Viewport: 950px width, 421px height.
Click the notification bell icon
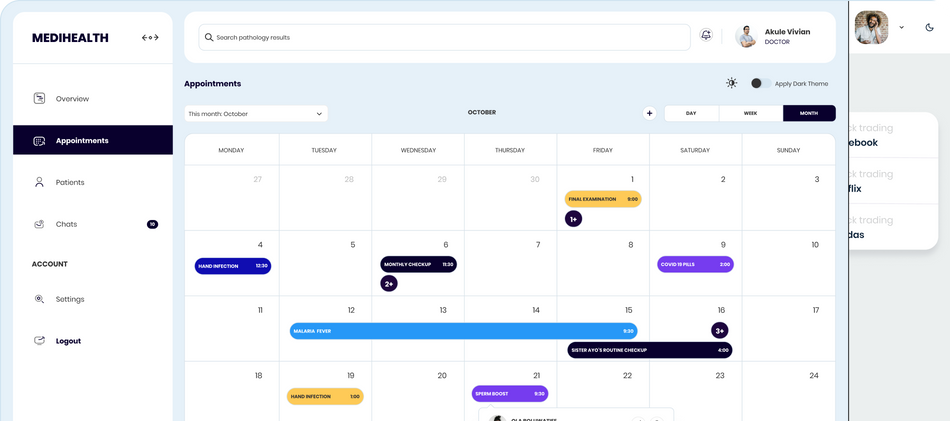706,36
